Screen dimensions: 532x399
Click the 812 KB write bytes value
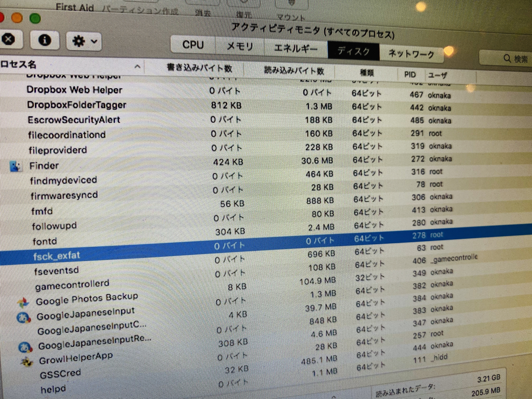tap(226, 105)
